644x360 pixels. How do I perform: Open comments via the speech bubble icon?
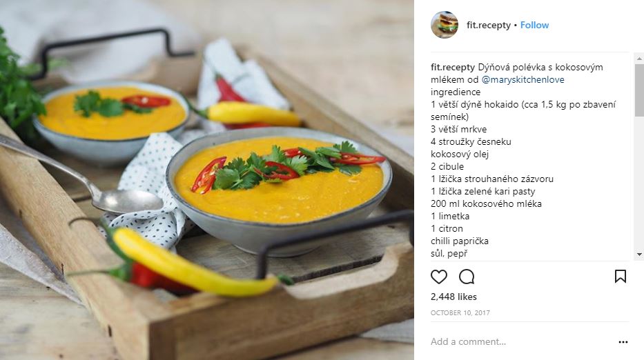point(467,277)
